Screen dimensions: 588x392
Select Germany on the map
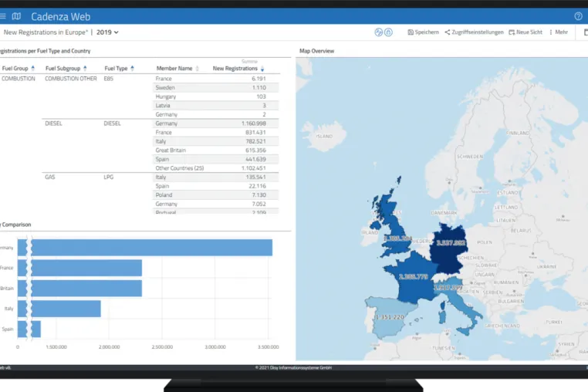(x=448, y=249)
